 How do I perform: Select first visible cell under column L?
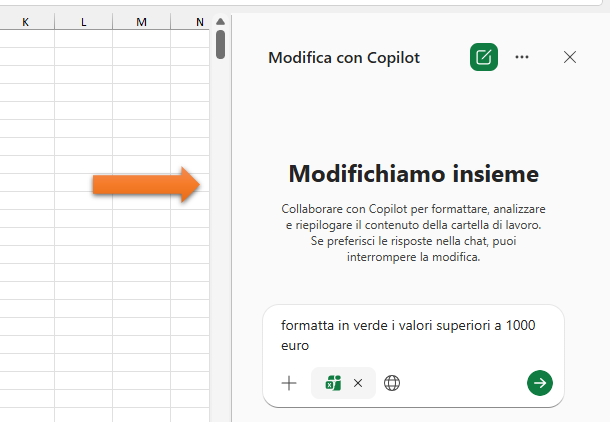click(x=83, y=38)
